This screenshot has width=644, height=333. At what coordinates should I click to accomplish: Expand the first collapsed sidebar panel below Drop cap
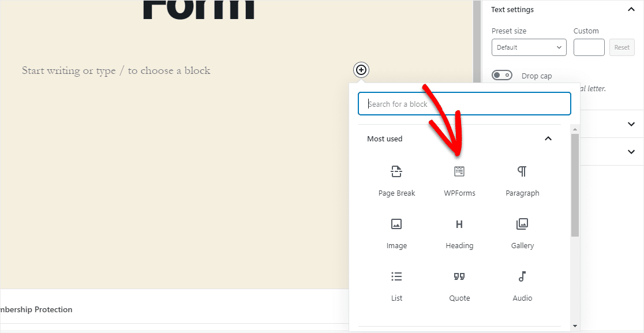[x=631, y=124]
